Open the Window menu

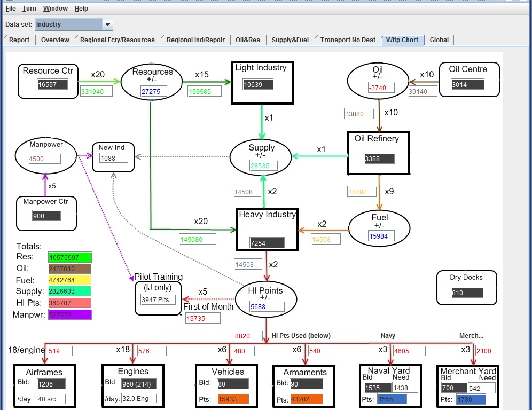pos(56,9)
